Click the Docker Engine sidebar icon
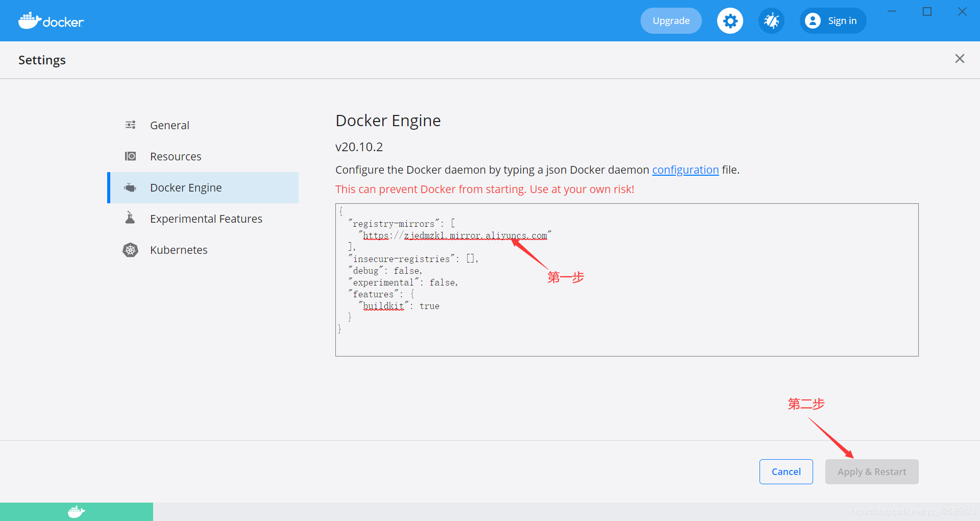Screen dimensions: 980x521 pyautogui.click(x=131, y=187)
